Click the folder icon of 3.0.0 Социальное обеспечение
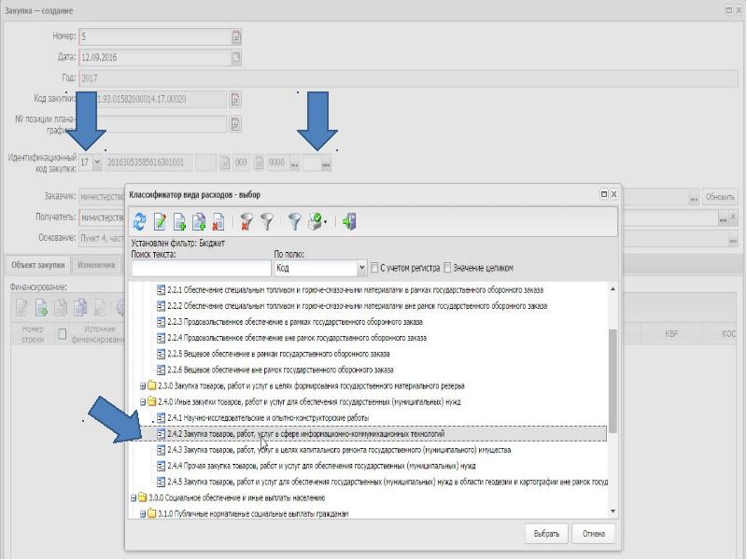The height and width of the screenshot is (560, 747). click(143, 498)
